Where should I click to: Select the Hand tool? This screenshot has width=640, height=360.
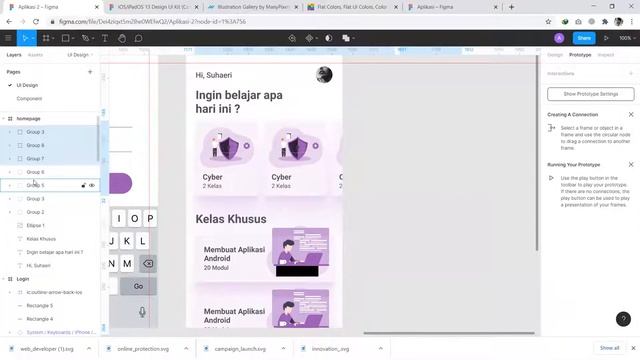tap(122, 38)
